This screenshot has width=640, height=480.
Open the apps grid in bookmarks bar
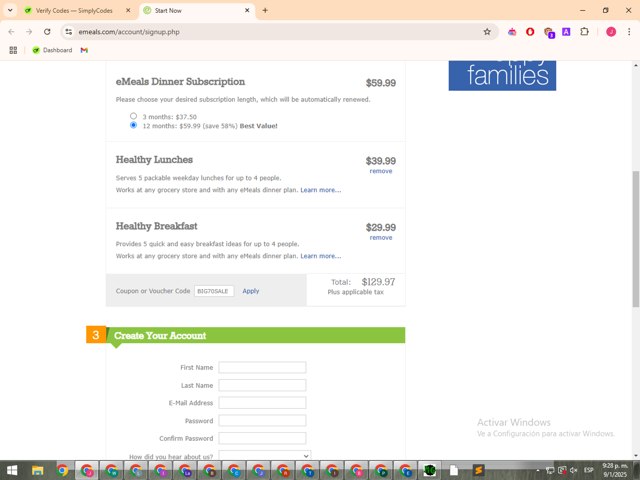[x=13, y=50]
